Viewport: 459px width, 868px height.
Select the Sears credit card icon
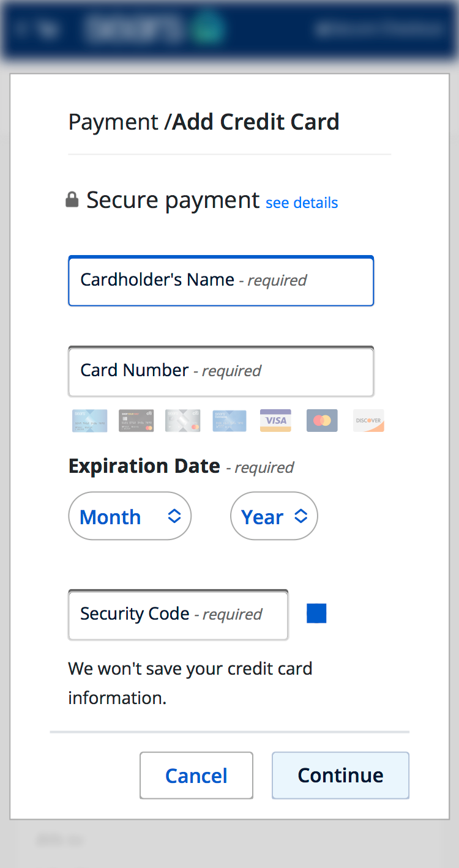click(x=89, y=420)
